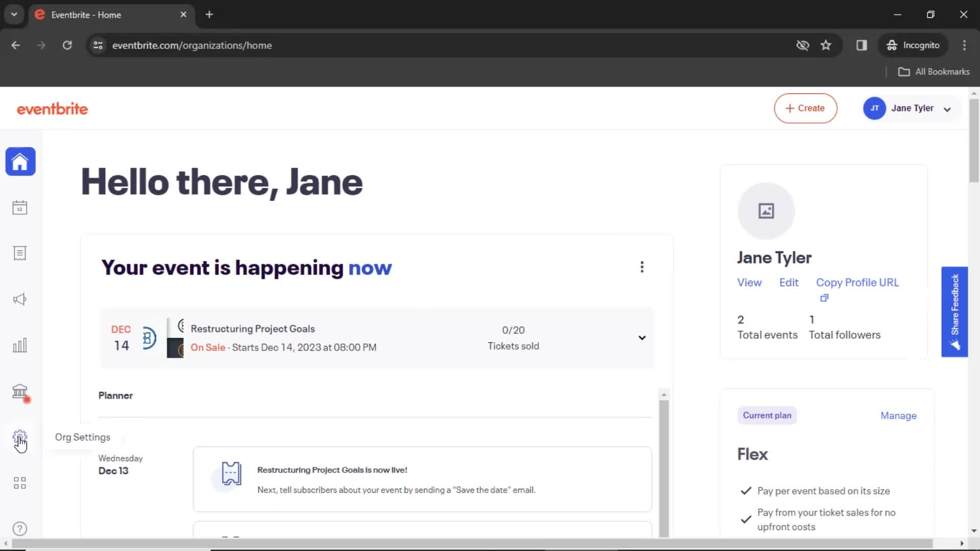Select the Eventbrite - Home tab
The width and height of the screenshot is (980, 551).
pyautogui.click(x=111, y=14)
